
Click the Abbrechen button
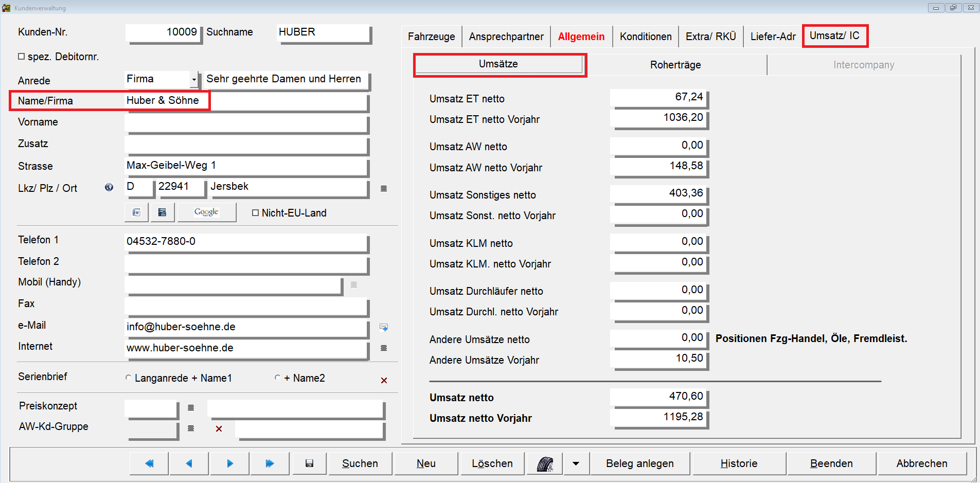pyautogui.click(x=922, y=463)
